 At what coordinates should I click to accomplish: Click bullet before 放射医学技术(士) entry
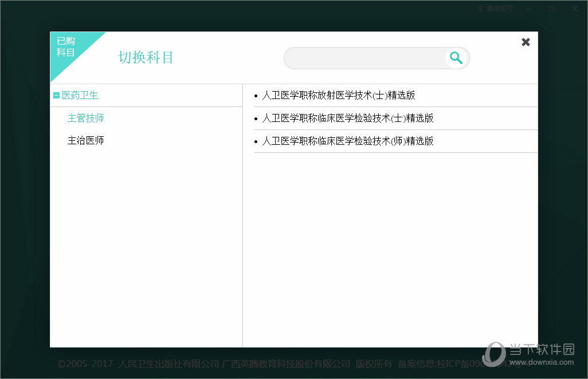click(x=256, y=96)
